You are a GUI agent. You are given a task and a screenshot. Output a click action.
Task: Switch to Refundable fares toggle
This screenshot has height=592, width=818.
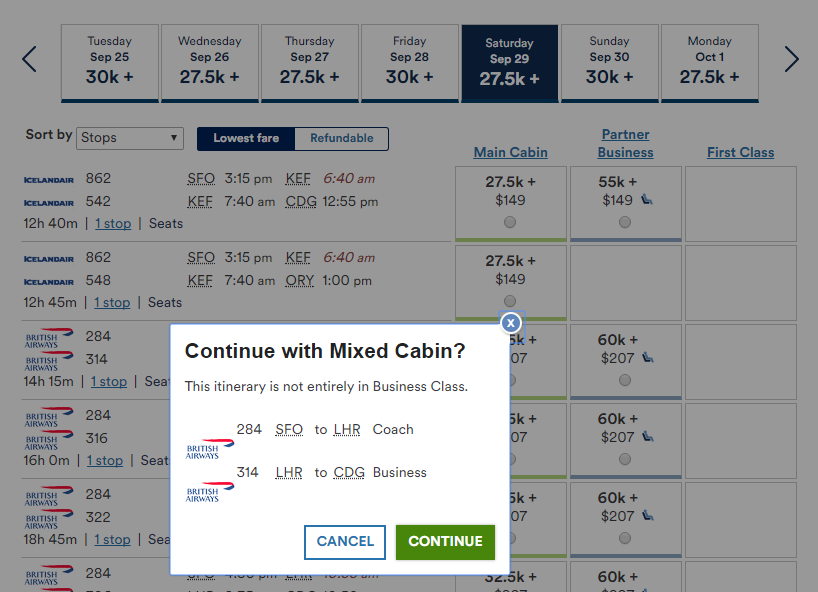342,138
